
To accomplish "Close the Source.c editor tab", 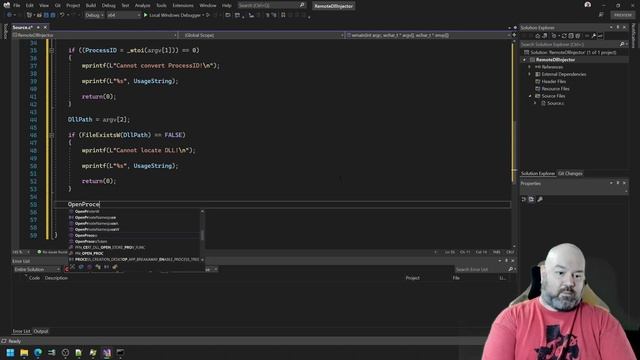I will tap(45, 27).
